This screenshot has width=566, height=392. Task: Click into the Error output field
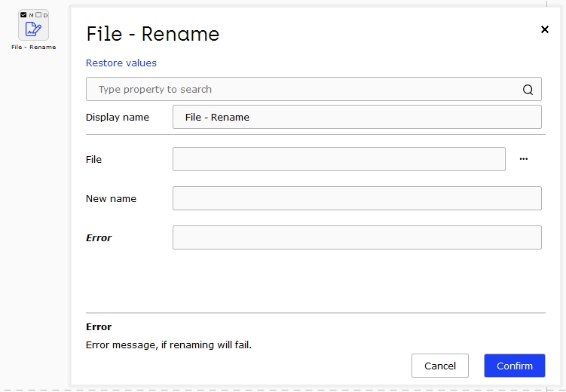coord(357,237)
